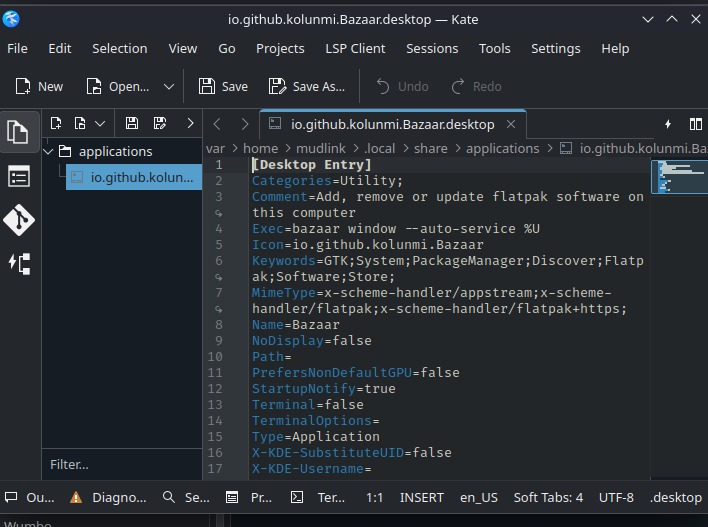Viewport: 708px width, 527px height.
Task: Open the Diagnostics panel in status bar
Action: point(108,497)
